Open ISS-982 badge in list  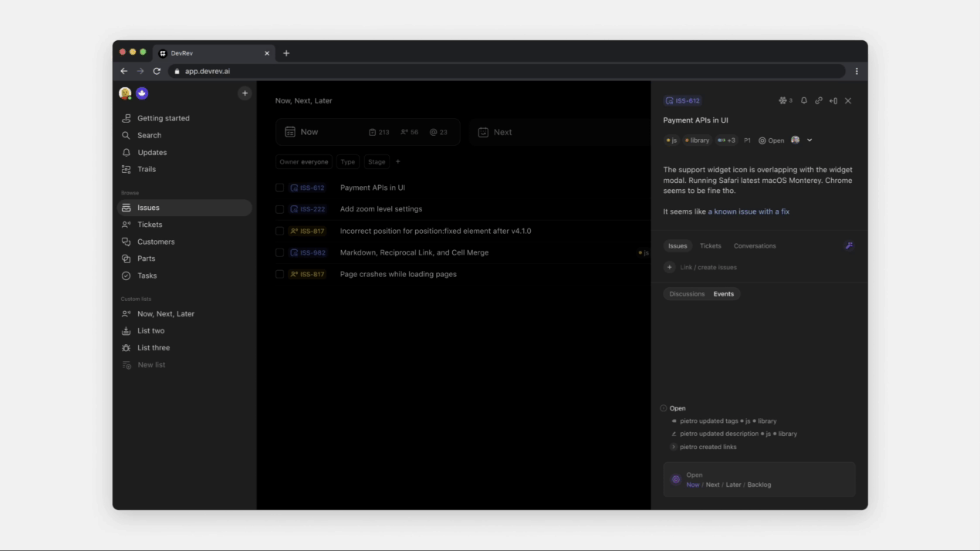pyautogui.click(x=307, y=252)
